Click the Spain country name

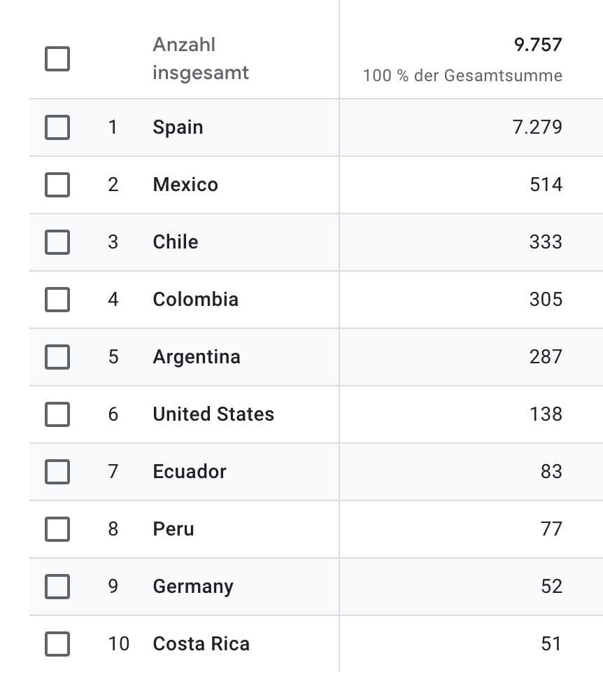click(178, 128)
